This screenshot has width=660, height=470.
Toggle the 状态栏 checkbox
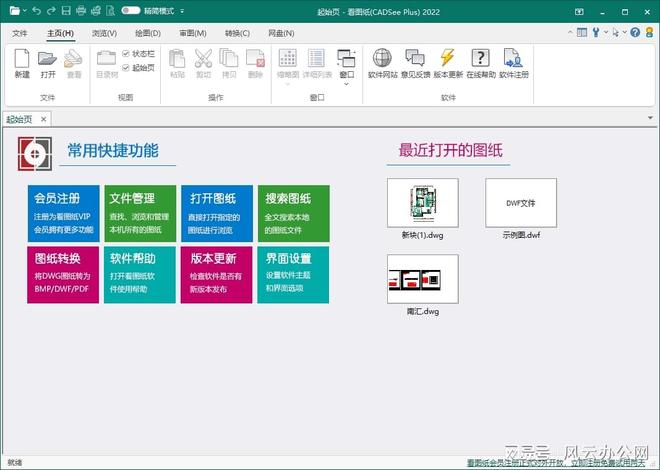point(125,53)
